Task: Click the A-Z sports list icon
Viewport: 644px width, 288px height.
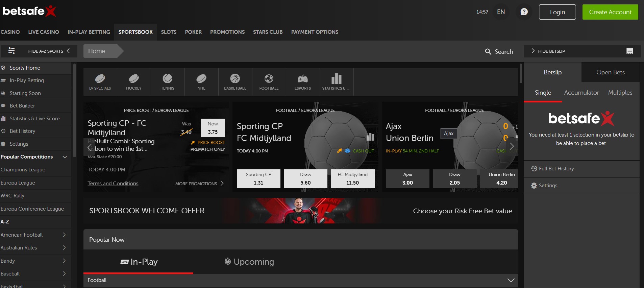Action: click(x=11, y=51)
